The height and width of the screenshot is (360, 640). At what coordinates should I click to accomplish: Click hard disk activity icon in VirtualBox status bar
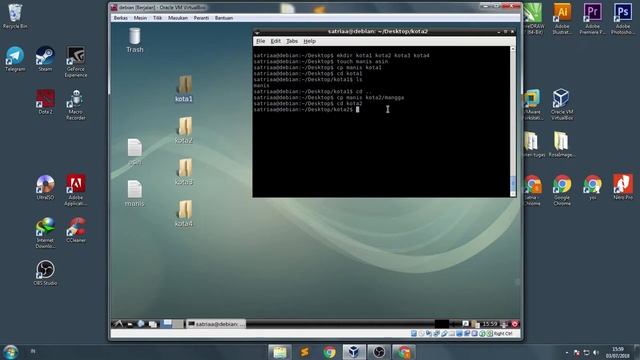point(414,333)
